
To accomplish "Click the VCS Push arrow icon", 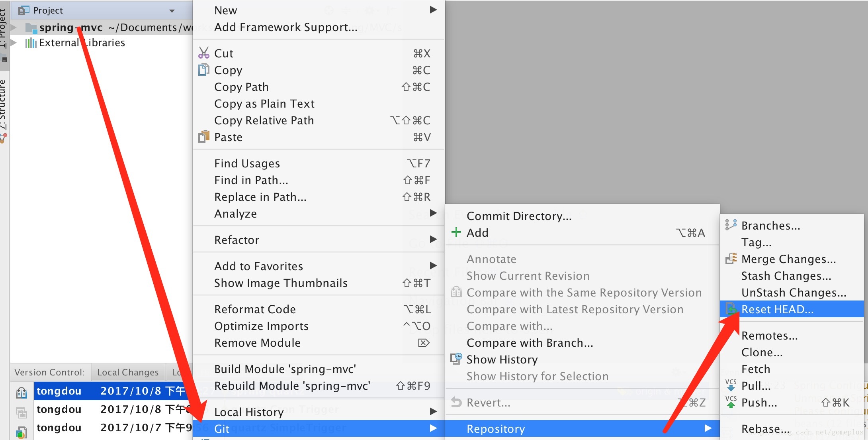I will (731, 402).
